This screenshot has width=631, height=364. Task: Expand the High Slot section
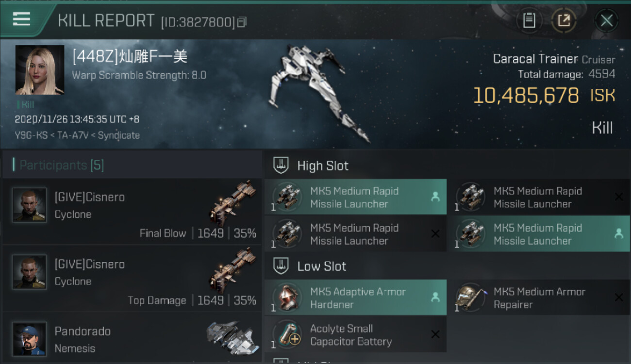(323, 166)
